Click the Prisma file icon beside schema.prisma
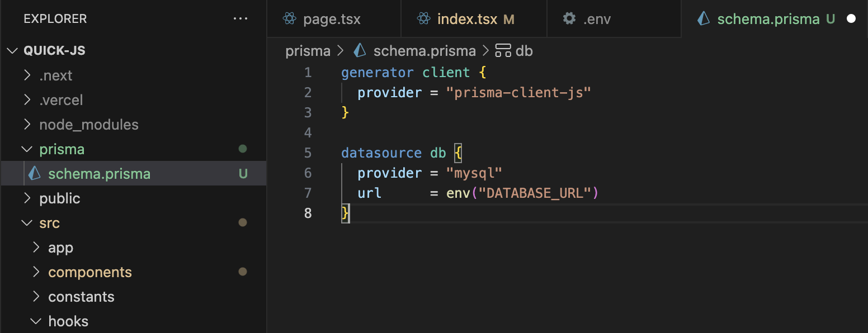868x333 pixels. 34,173
